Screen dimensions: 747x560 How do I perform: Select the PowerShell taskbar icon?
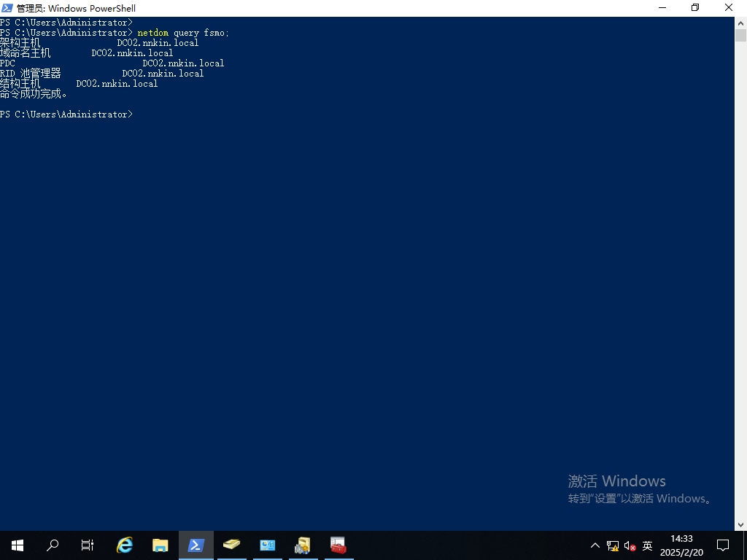point(196,545)
